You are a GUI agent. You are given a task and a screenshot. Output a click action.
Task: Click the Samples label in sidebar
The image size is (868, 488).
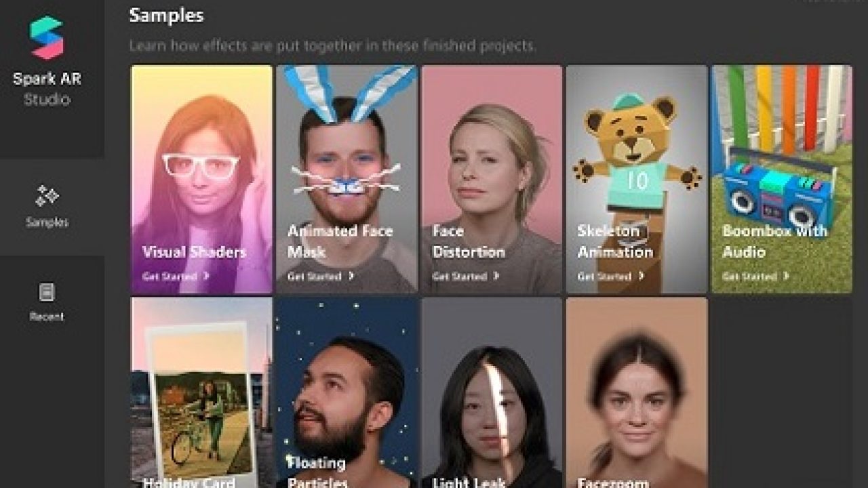[x=47, y=222]
